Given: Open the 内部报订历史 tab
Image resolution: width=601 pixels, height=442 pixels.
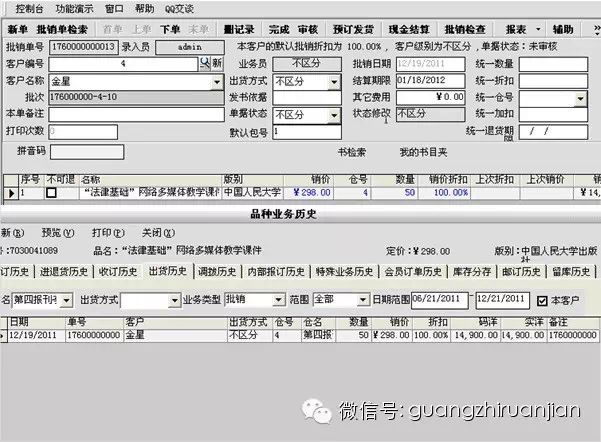Looking at the screenshot, I should coord(276,271).
